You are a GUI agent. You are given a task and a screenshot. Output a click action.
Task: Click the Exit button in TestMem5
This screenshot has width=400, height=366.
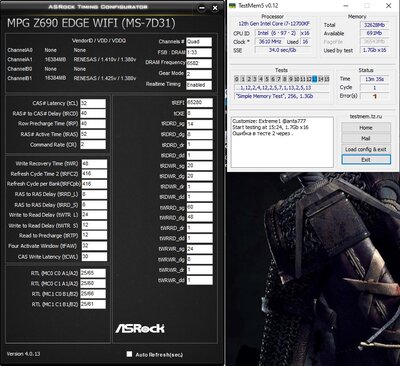(x=366, y=160)
